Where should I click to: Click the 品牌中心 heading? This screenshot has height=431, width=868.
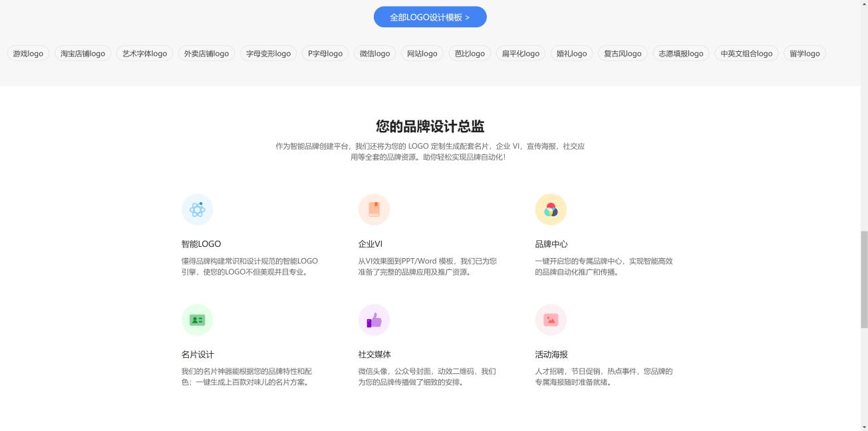[551, 244]
